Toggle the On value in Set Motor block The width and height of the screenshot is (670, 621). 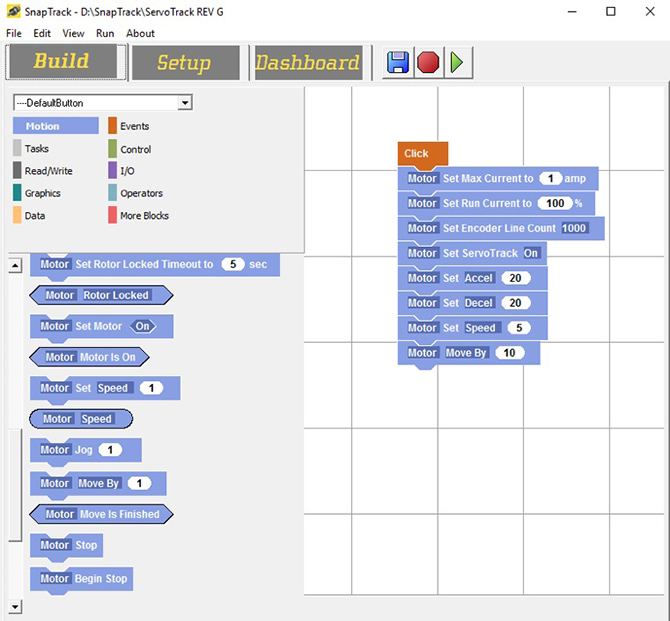143,327
